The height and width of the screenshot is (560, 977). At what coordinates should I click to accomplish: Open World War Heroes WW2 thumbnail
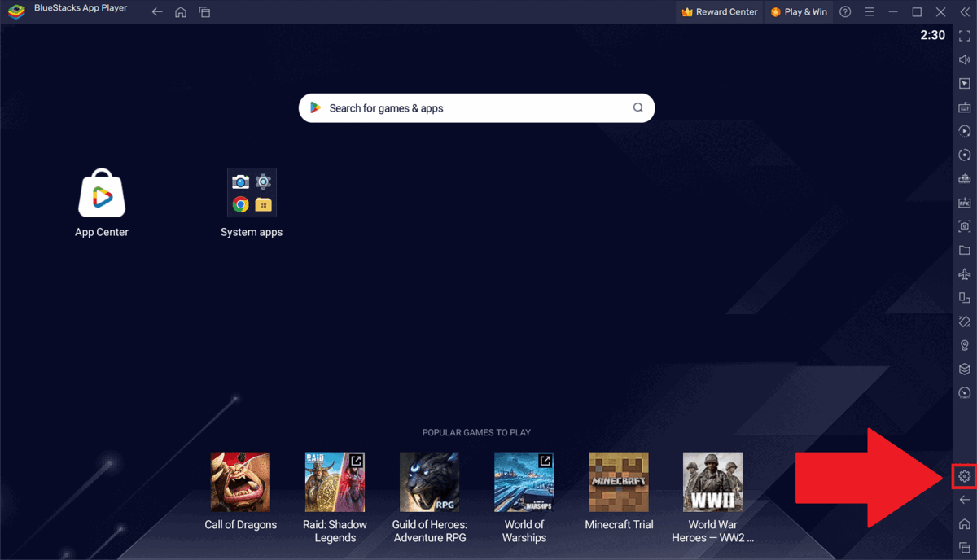point(712,482)
